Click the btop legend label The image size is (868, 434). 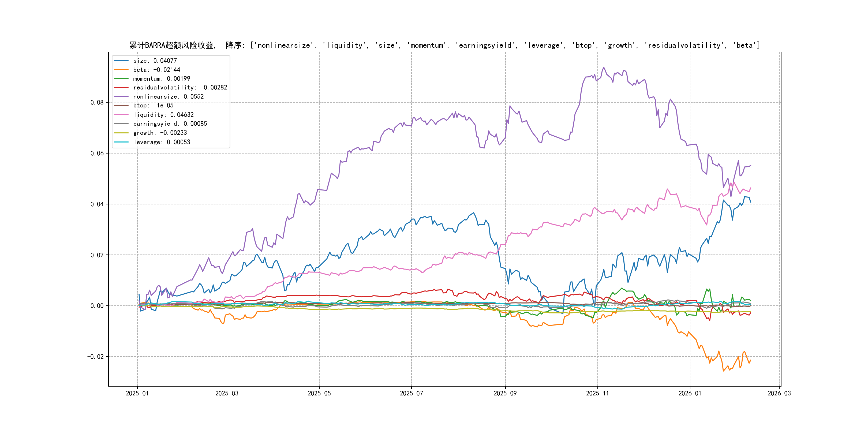coord(153,106)
